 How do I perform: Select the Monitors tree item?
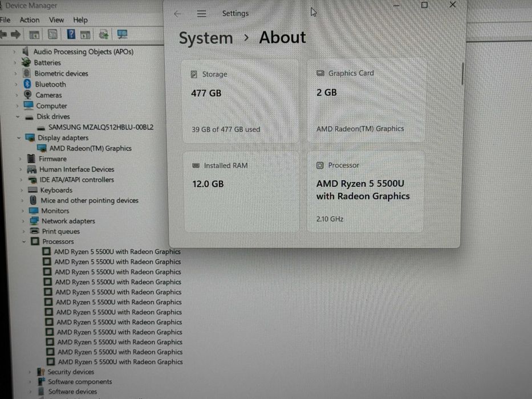(55, 211)
